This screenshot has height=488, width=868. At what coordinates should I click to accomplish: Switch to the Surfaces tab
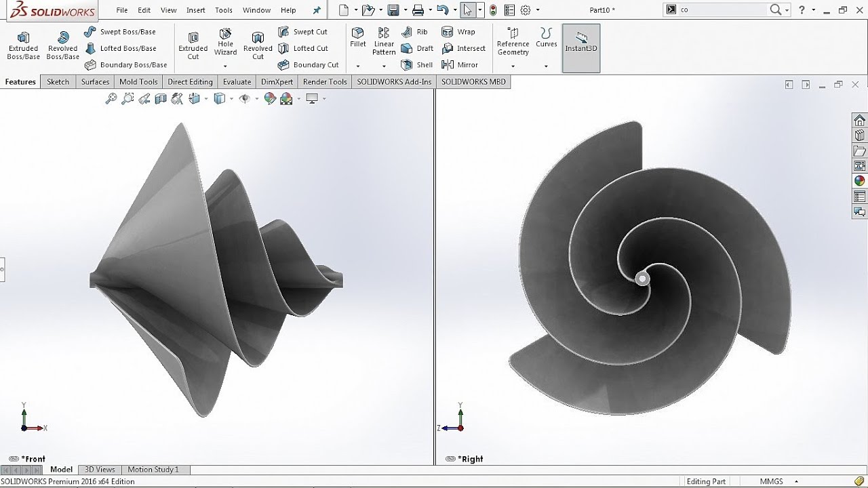tap(95, 82)
